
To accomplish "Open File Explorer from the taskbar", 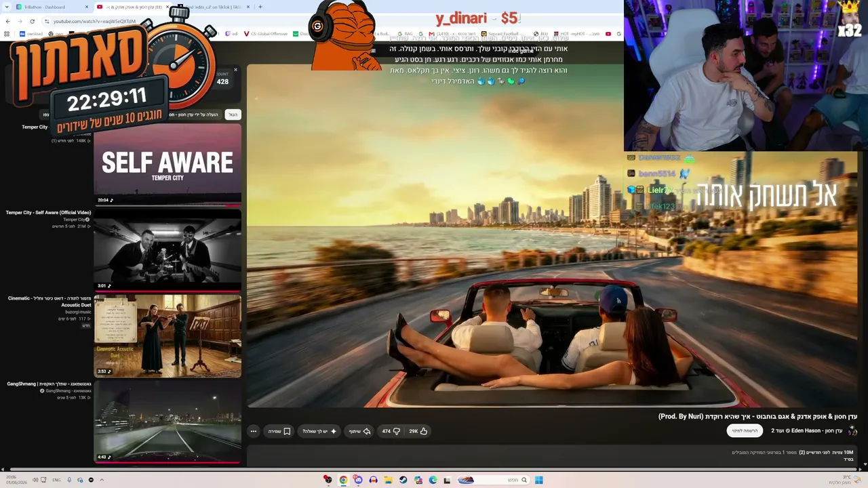I will point(388,480).
